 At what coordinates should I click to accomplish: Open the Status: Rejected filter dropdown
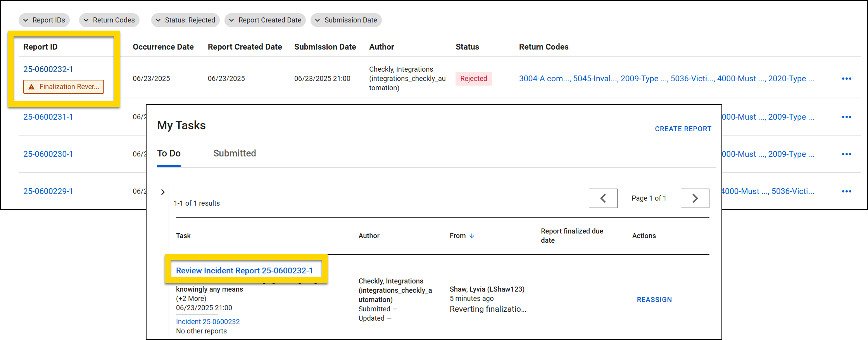[x=185, y=20]
